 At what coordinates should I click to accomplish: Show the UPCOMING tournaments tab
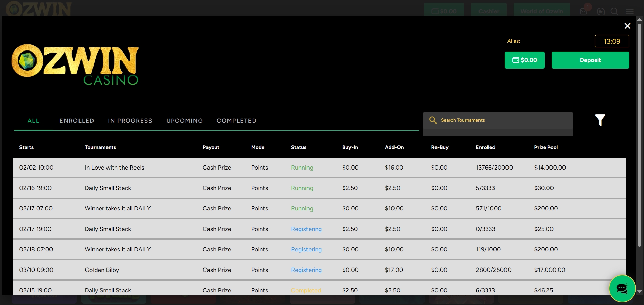(x=185, y=121)
